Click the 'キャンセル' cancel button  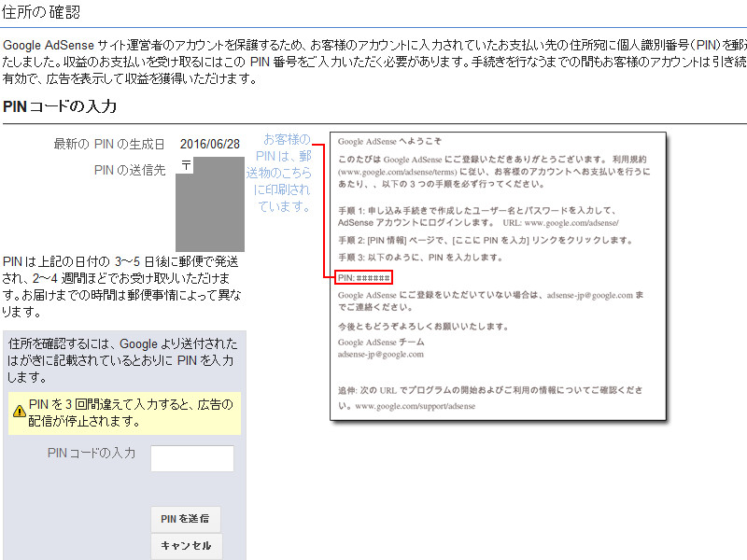[x=186, y=546]
